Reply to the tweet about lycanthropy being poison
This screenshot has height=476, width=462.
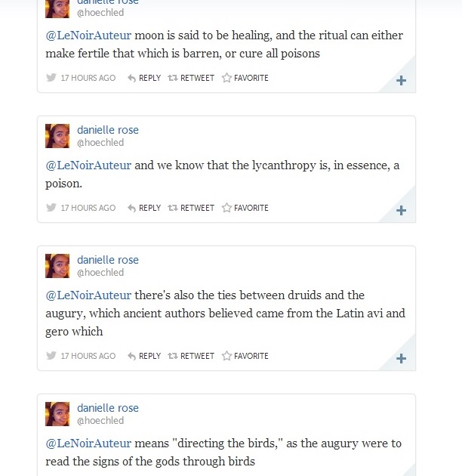[144, 208]
